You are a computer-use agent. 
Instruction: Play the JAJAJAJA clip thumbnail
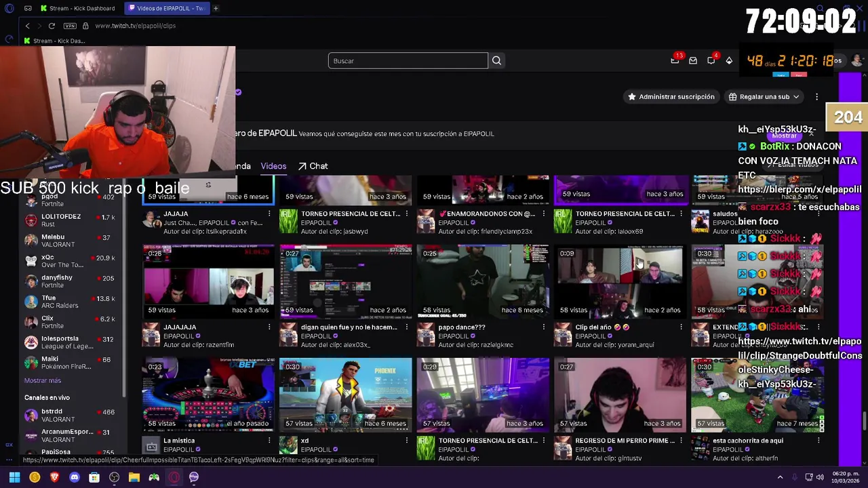click(x=208, y=281)
